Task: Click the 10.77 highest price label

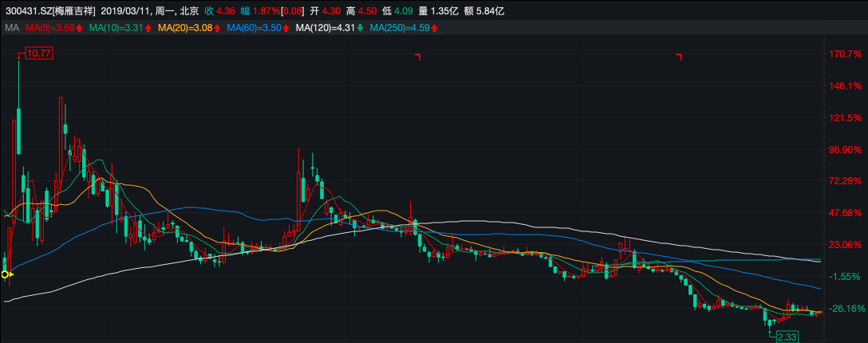Action: [x=38, y=53]
